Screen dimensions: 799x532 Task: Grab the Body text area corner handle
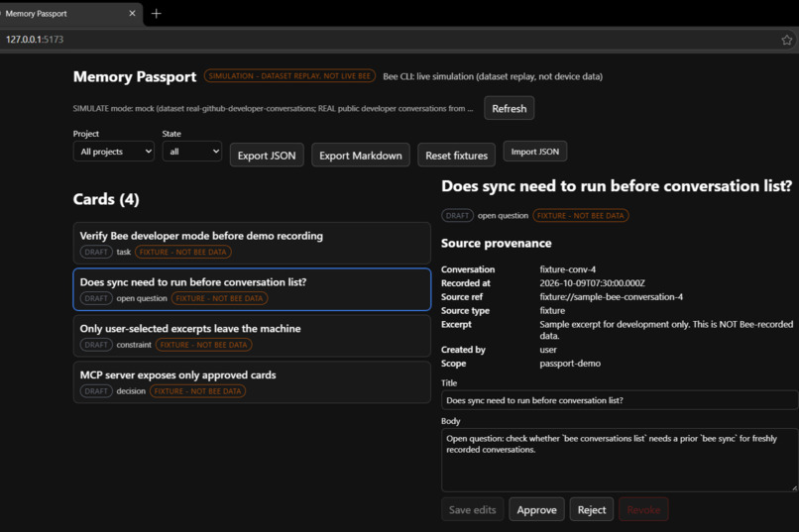tap(794, 487)
